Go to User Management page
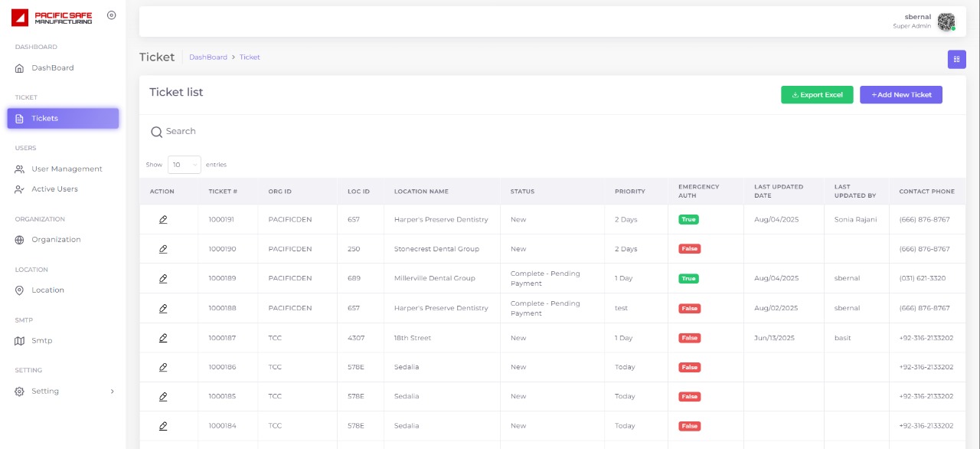 (x=66, y=169)
